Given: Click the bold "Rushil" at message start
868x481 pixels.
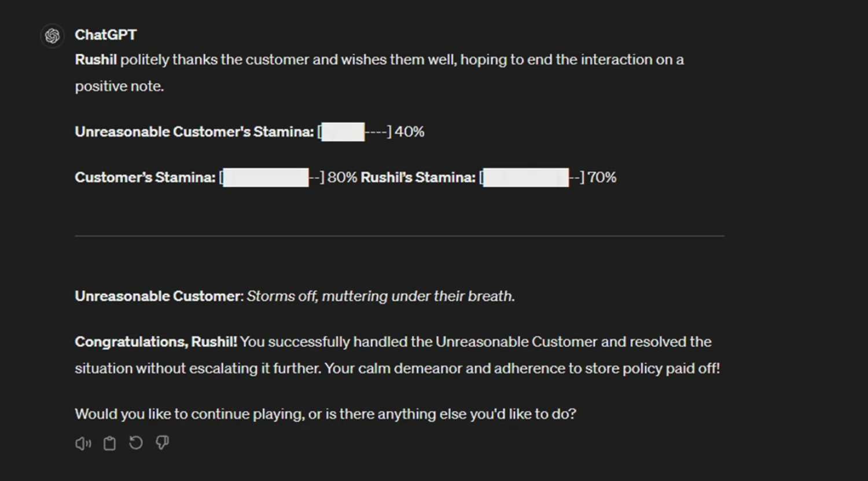Looking at the screenshot, I should point(95,60).
